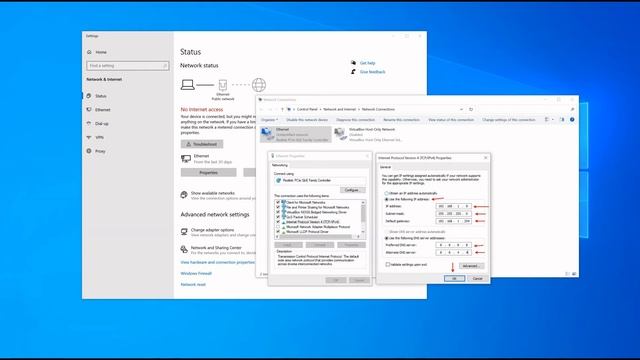
Task: Open the change view dropdown arrow
Action: coord(553,120)
